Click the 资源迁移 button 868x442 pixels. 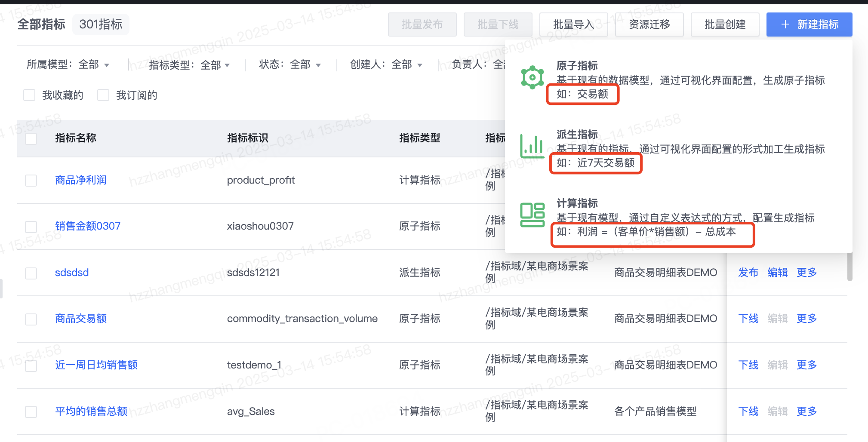pyautogui.click(x=649, y=25)
